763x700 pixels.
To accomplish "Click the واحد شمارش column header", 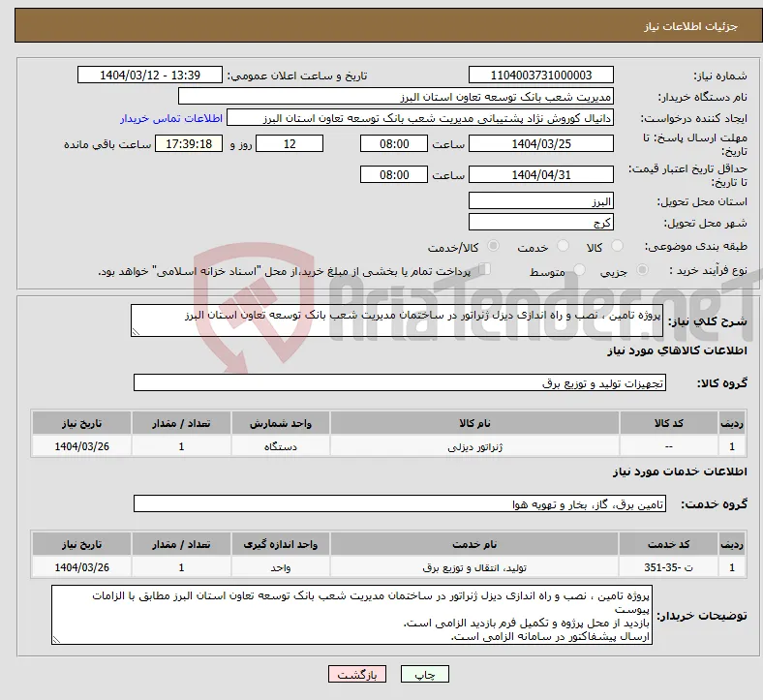I will point(280,423).
